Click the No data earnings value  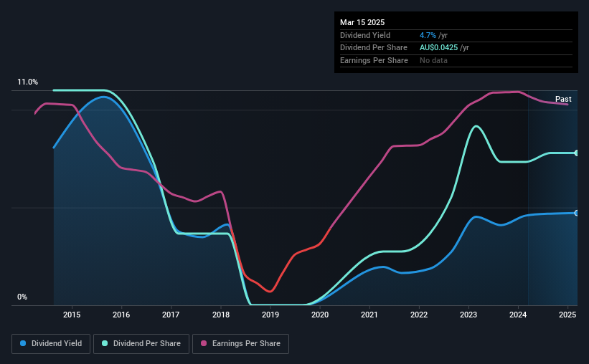[x=433, y=60]
